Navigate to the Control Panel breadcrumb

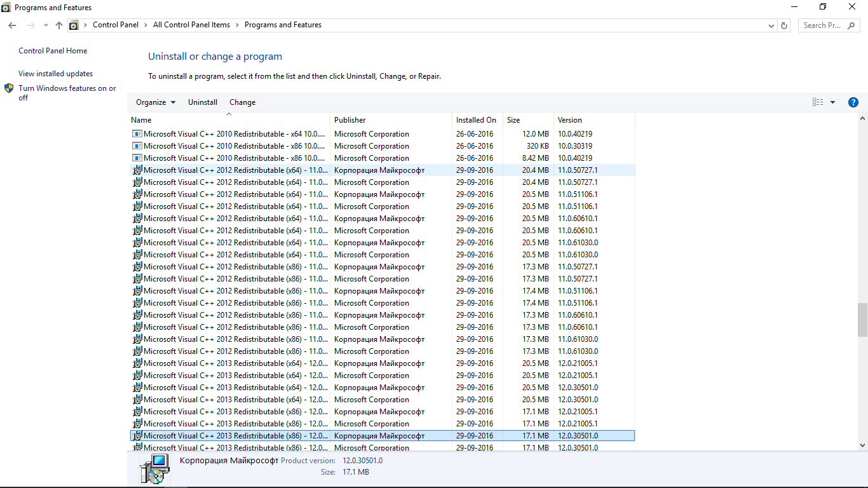(x=116, y=25)
